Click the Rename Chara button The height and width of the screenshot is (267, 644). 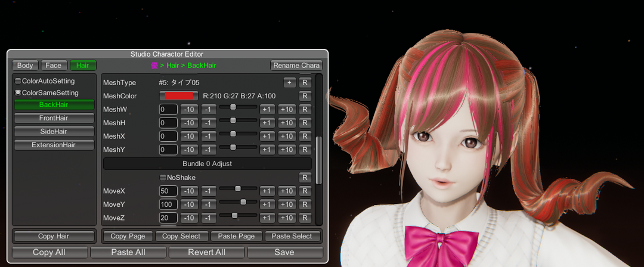point(296,66)
